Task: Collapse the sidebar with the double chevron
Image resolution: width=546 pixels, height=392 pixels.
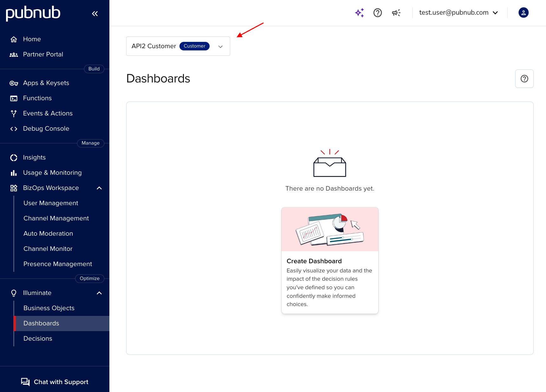Action: [x=95, y=13]
